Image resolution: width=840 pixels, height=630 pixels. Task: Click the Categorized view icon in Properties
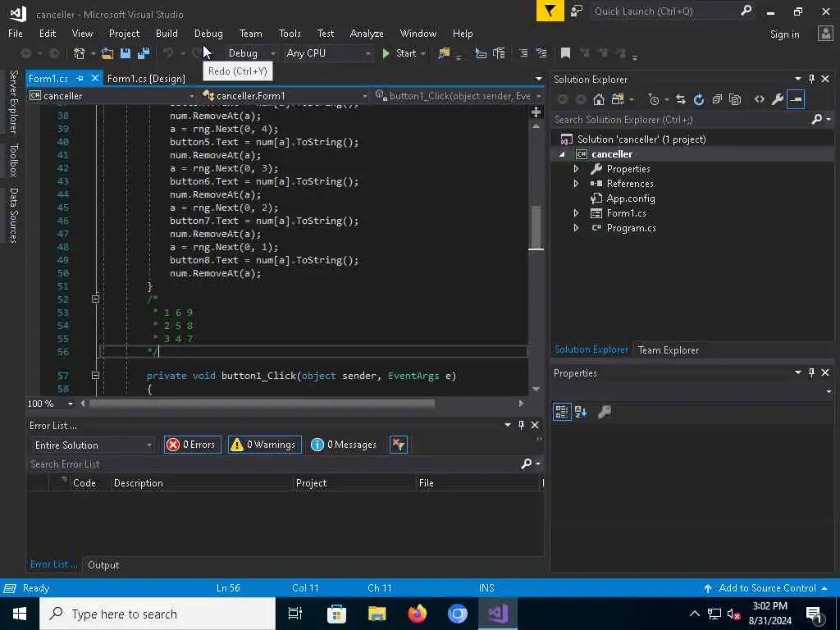click(562, 412)
